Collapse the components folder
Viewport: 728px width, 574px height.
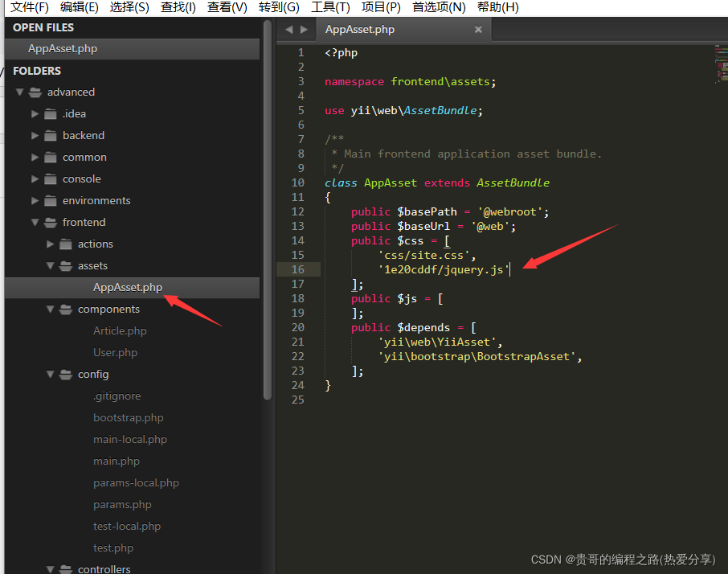(50, 310)
